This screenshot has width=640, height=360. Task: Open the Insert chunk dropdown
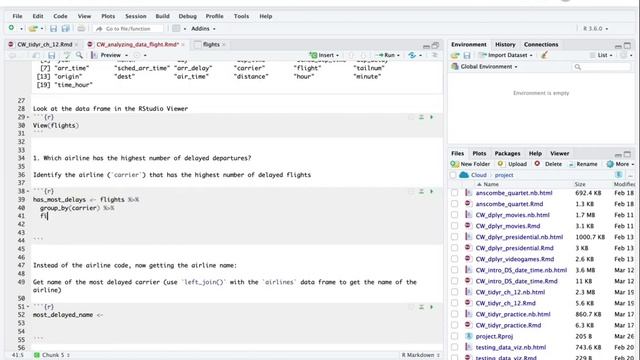click(x=324, y=55)
